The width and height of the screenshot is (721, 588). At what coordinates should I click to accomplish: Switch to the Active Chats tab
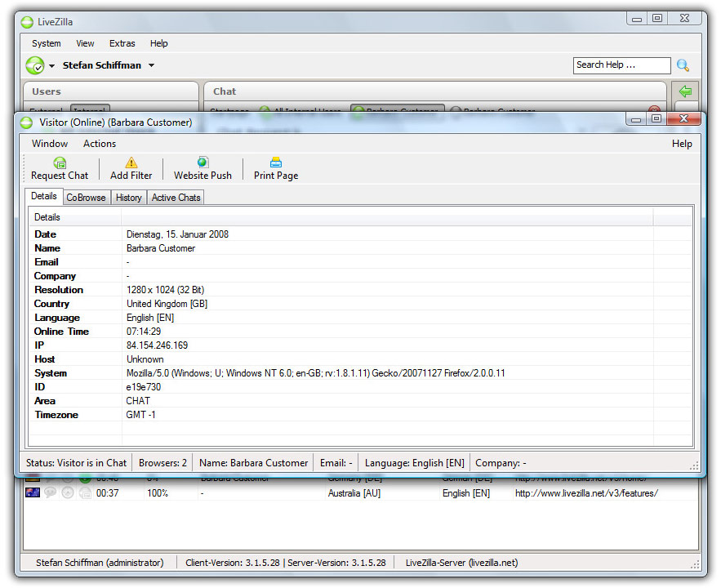point(176,198)
